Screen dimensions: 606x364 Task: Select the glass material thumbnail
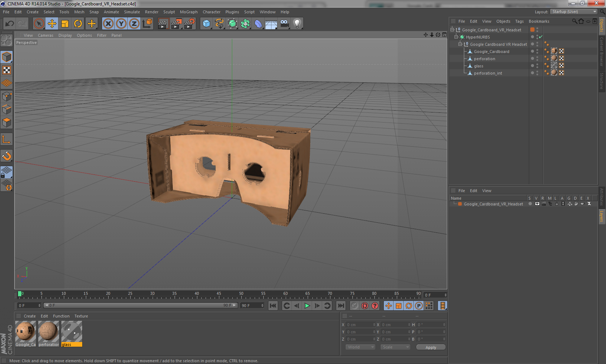pos(72,334)
